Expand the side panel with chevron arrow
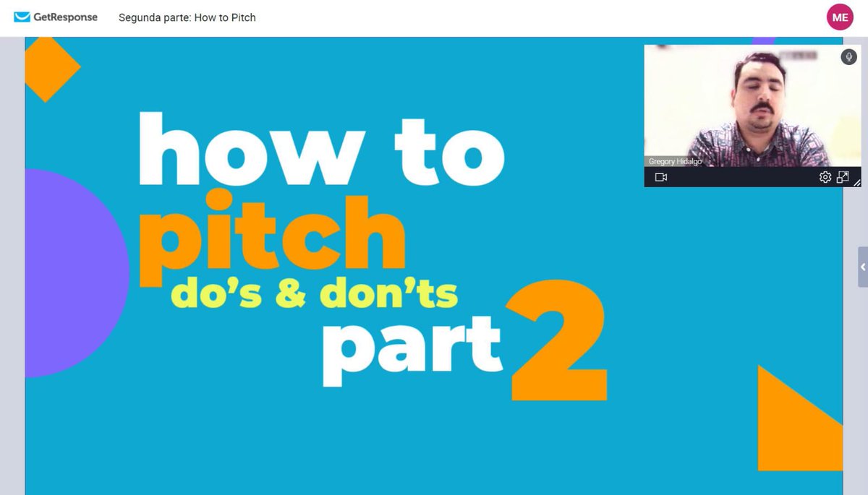The height and width of the screenshot is (495, 868). coord(863,267)
